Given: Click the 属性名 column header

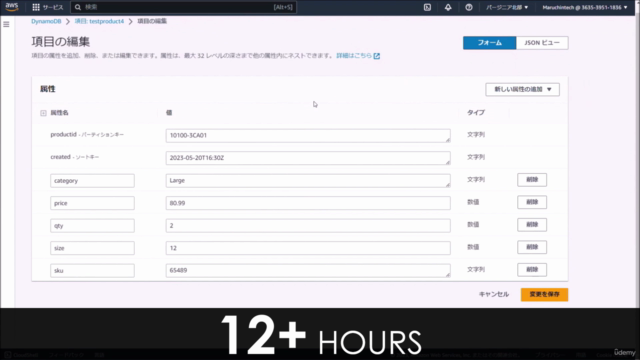Looking at the screenshot, I should (x=59, y=113).
